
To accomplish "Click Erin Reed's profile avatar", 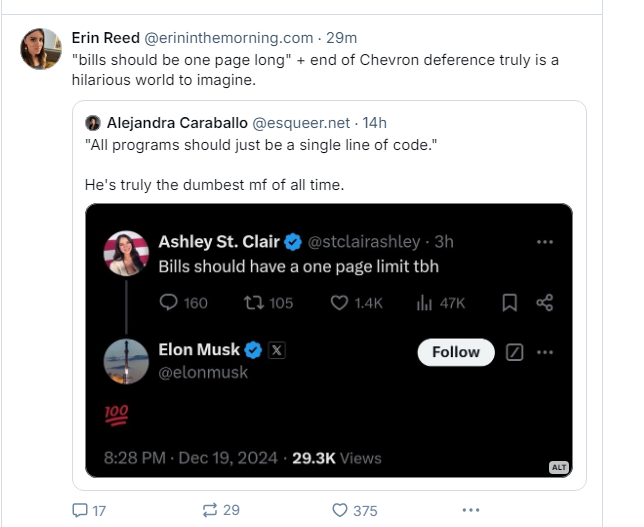I will pyautogui.click(x=41, y=48).
